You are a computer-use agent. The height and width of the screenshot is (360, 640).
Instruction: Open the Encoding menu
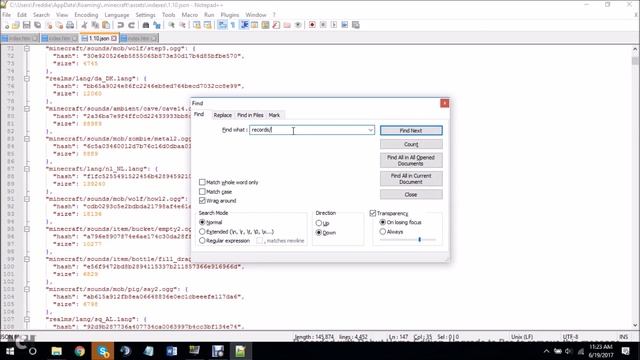pyautogui.click(x=86, y=15)
